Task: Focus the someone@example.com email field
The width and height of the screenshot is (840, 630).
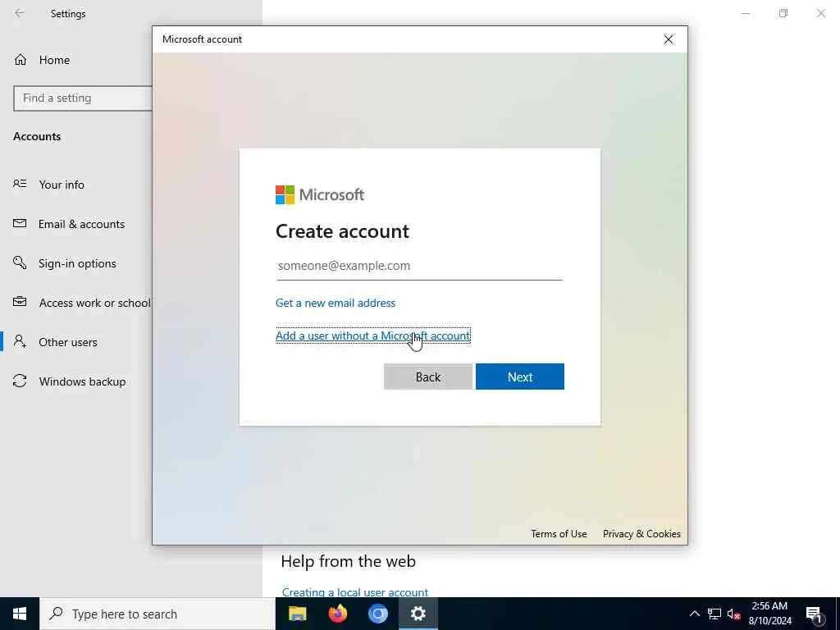Action: [x=419, y=267]
